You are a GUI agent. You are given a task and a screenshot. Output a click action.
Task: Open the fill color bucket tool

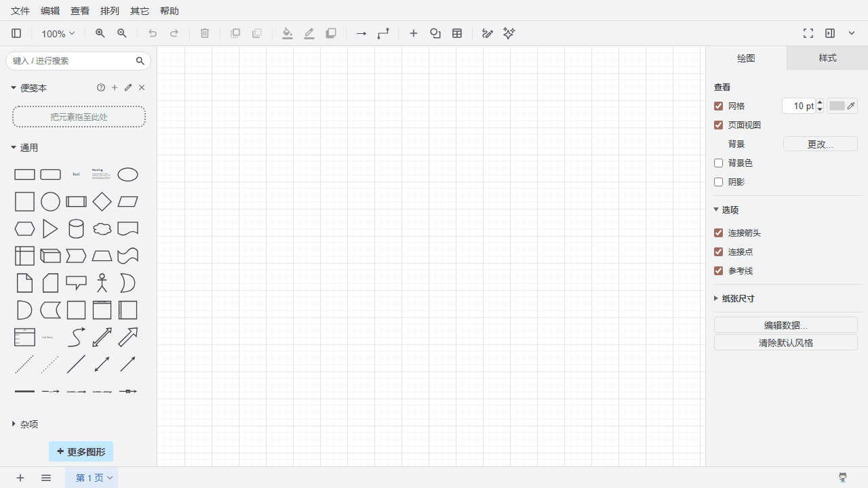(288, 33)
